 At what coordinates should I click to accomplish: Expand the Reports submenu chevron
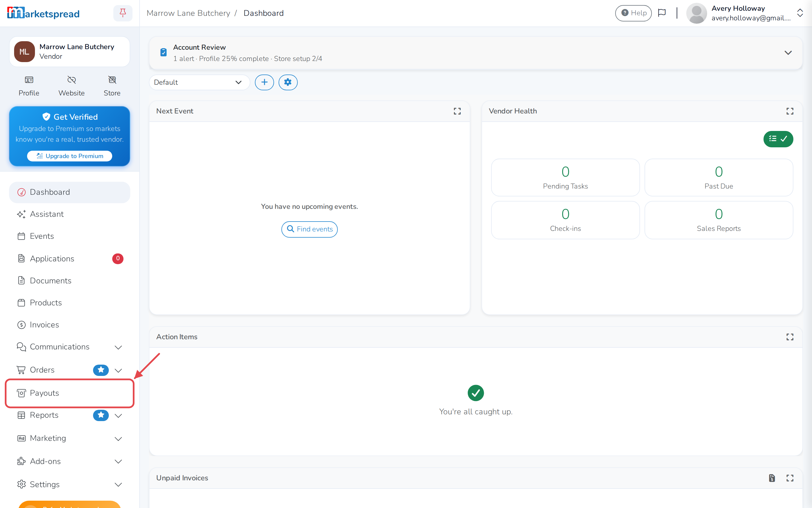tap(118, 416)
